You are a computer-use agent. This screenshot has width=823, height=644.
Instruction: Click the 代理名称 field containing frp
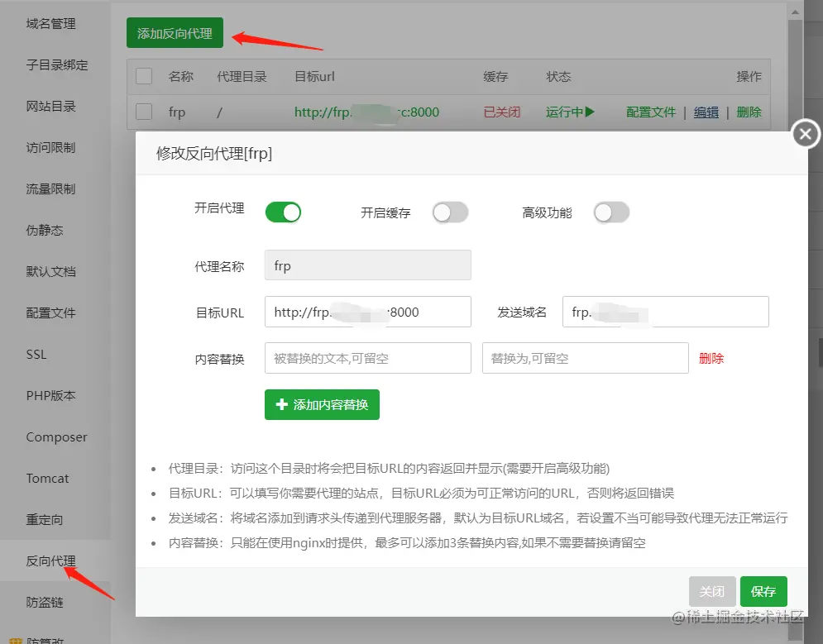(368, 265)
